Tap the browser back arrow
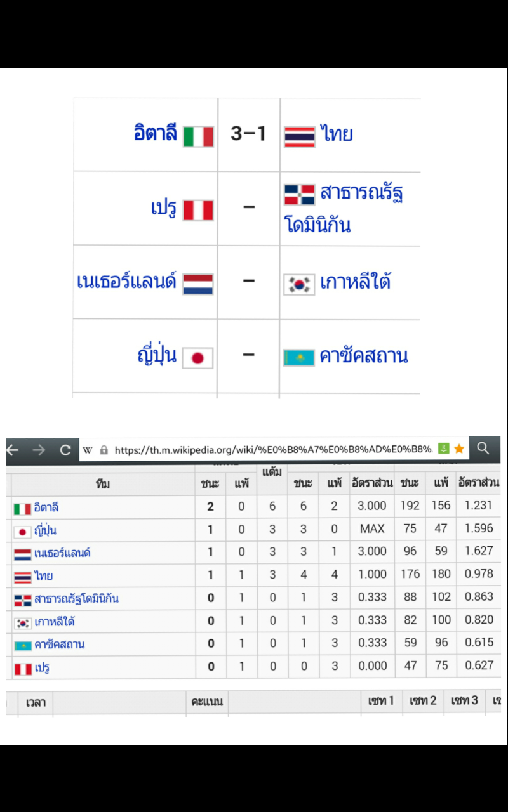This screenshot has width=508, height=812. (x=12, y=450)
